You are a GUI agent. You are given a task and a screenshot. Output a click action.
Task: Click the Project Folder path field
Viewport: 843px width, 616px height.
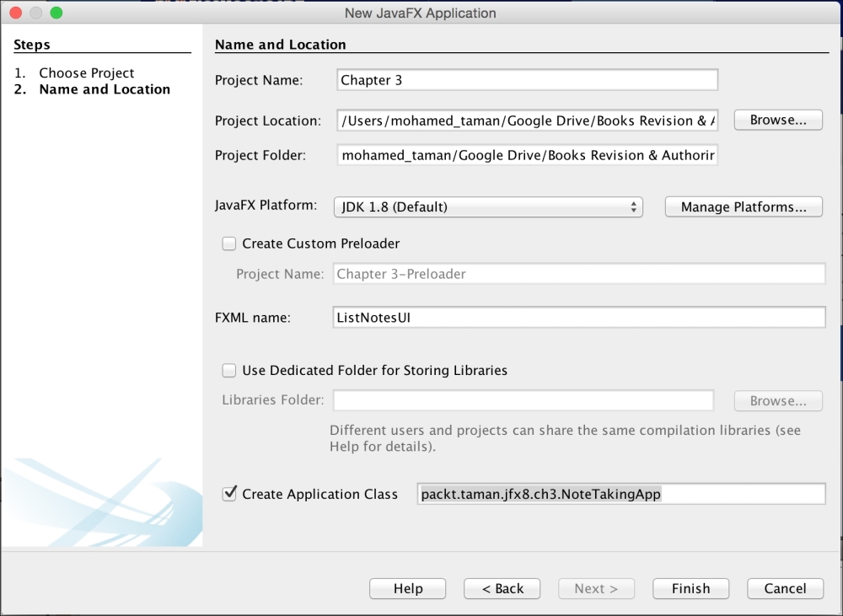[x=526, y=156]
